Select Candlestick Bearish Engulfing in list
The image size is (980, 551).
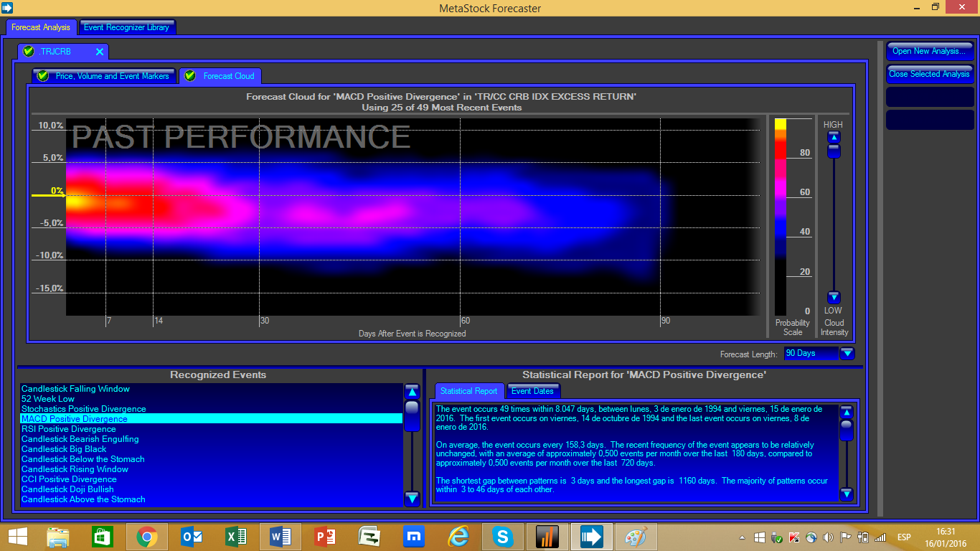(x=80, y=439)
